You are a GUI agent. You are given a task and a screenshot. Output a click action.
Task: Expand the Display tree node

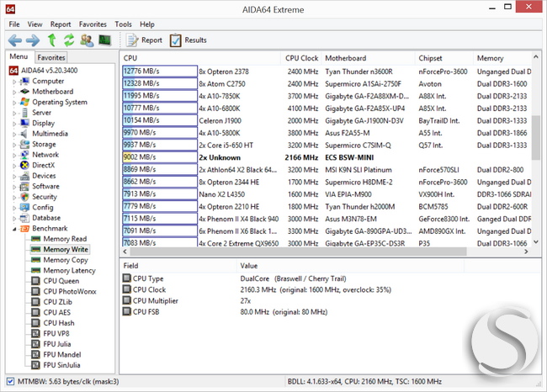(14, 124)
